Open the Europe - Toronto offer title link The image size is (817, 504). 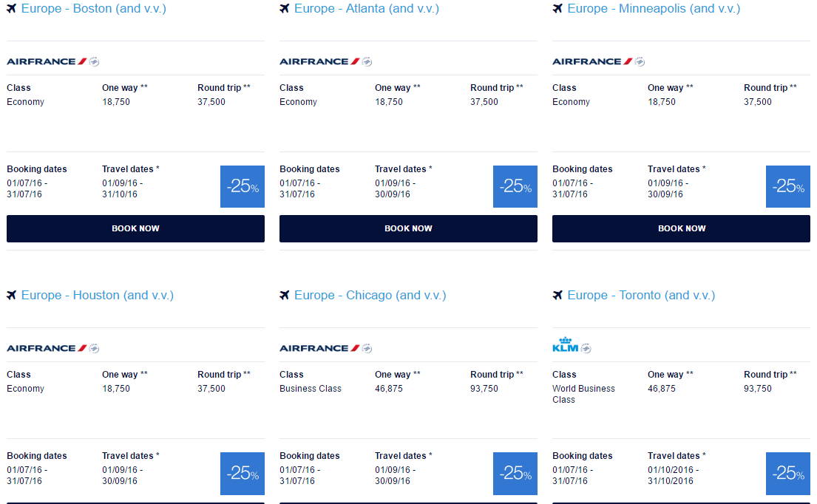tap(642, 295)
